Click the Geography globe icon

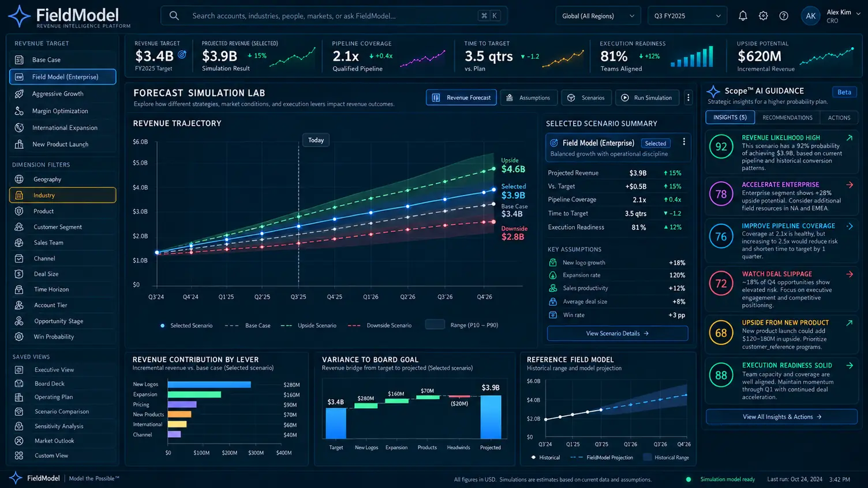19,179
